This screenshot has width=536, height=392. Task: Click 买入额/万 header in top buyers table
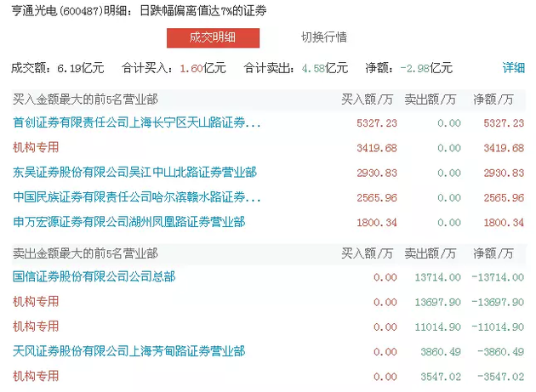368,99
